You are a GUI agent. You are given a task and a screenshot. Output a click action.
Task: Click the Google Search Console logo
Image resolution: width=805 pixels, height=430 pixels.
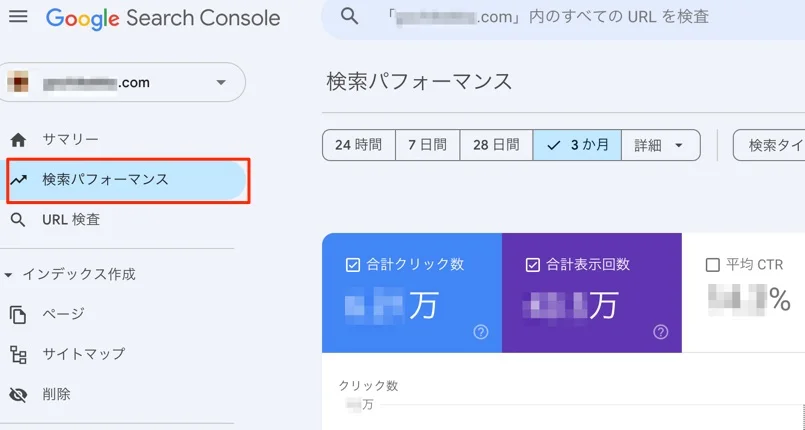[x=163, y=18]
